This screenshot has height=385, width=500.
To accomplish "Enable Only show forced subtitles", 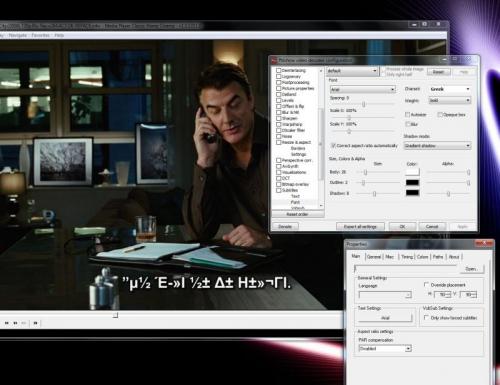I will coord(426,318).
